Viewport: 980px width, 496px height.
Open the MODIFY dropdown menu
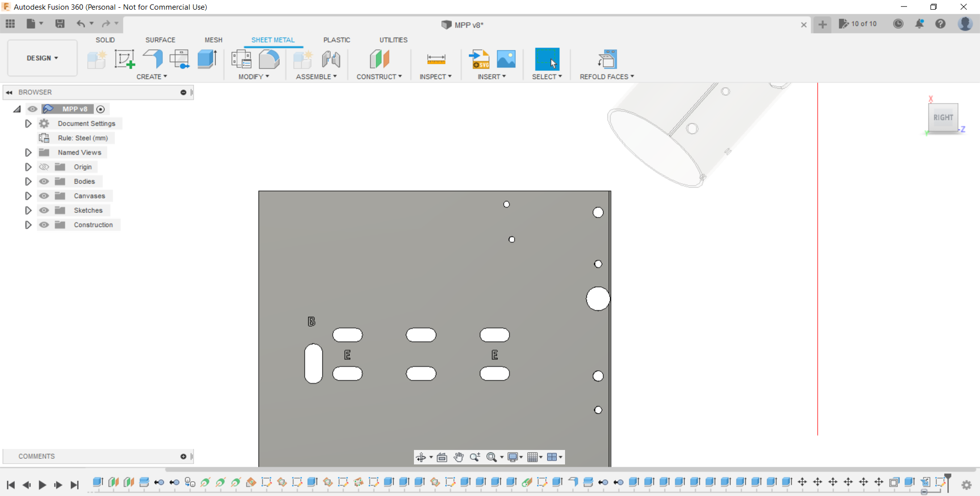pos(254,77)
